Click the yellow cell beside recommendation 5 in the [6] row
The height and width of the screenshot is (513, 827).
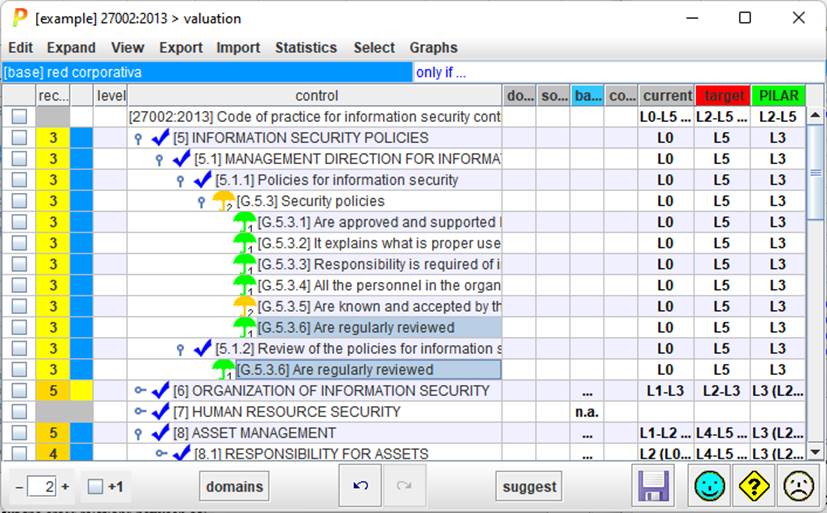click(x=81, y=391)
